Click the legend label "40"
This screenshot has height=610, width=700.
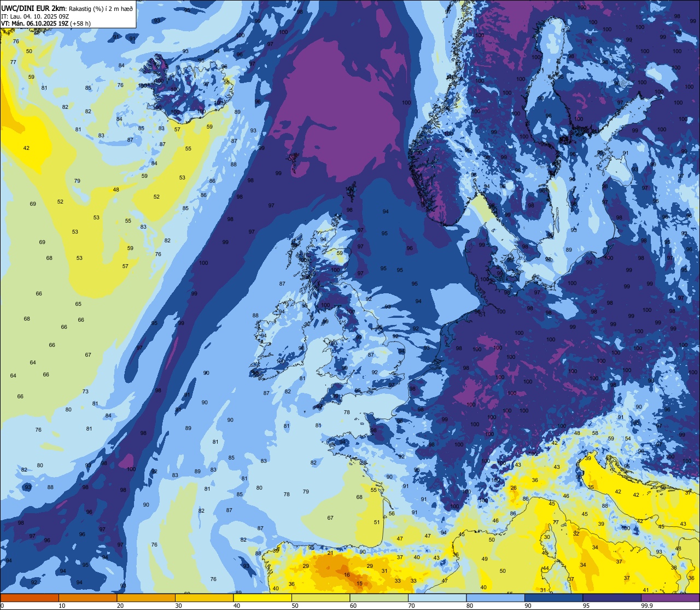click(x=237, y=606)
